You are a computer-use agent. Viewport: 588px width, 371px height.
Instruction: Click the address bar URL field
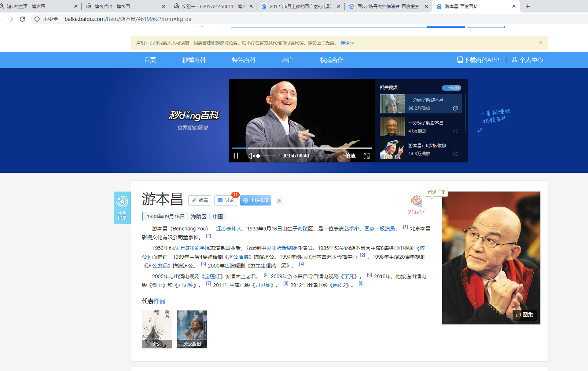tap(128, 19)
